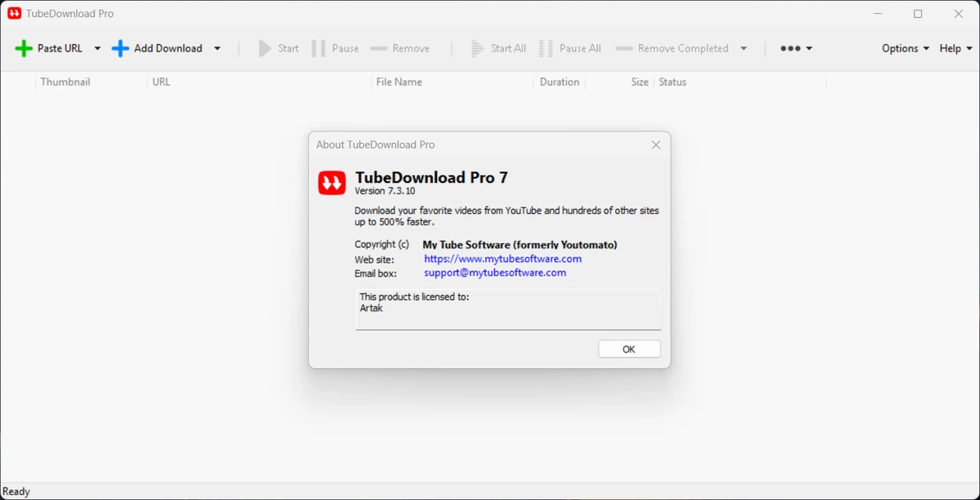Viewport: 980px width, 500px height.
Task: Sort by the URL column header
Action: (161, 82)
